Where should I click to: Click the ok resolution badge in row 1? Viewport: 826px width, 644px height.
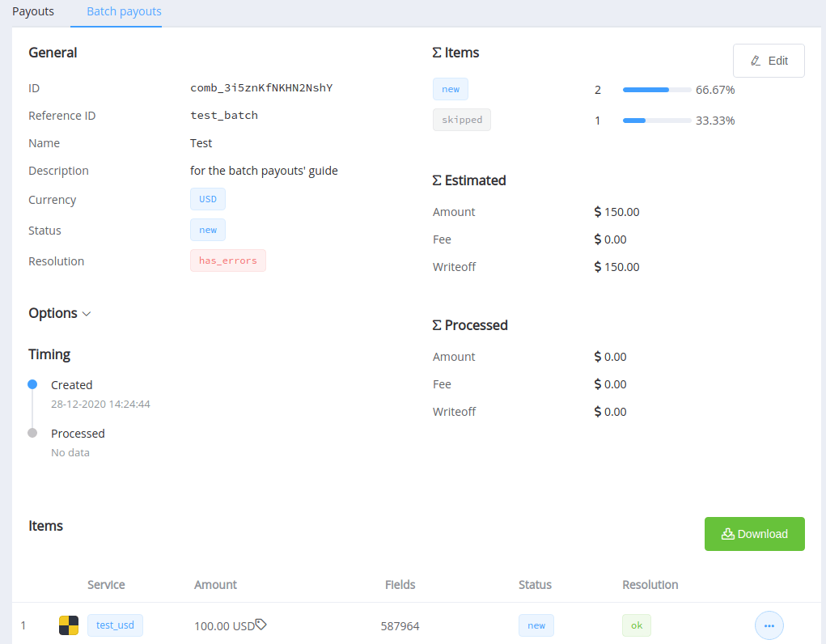point(637,625)
